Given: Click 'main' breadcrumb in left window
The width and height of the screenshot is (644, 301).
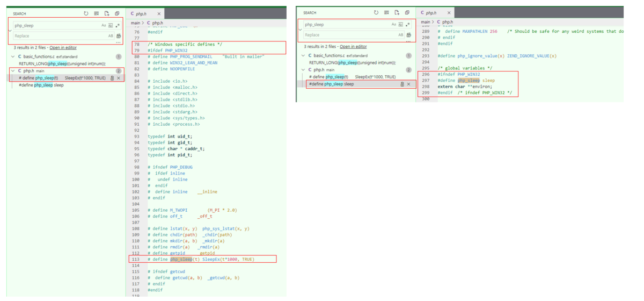Looking at the screenshot, I should point(135,23).
